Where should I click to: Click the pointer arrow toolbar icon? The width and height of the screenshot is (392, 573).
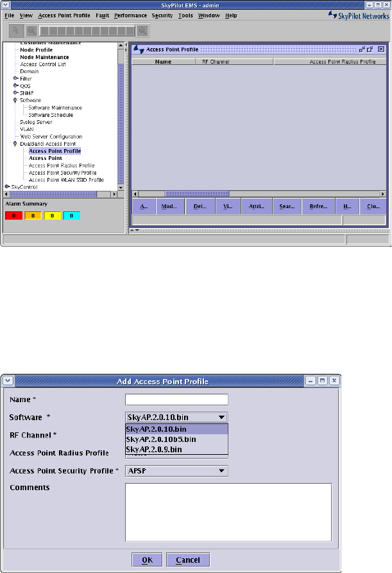coord(15,31)
